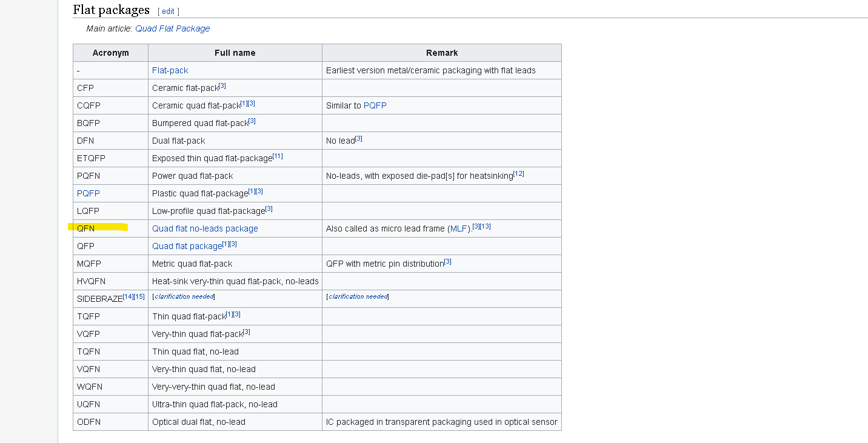Viewport: 868px width, 443px height.
Task: Click clarification needed in SIDEBRAZE remark cell
Action: pos(358,297)
